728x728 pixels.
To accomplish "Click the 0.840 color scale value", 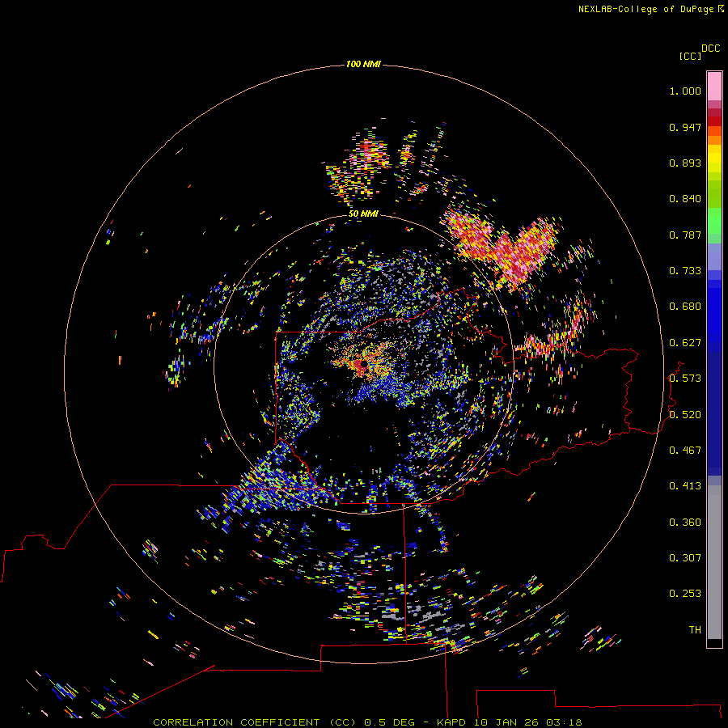I will point(685,199).
